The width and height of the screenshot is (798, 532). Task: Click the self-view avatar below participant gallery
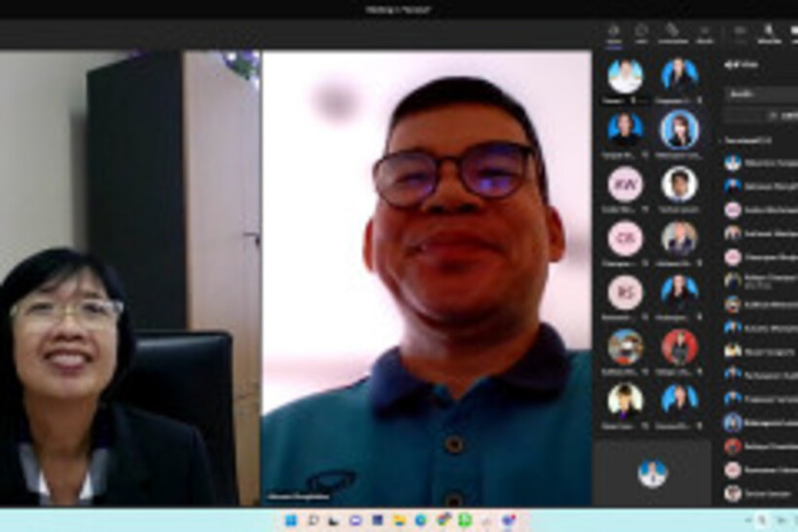tap(653, 473)
